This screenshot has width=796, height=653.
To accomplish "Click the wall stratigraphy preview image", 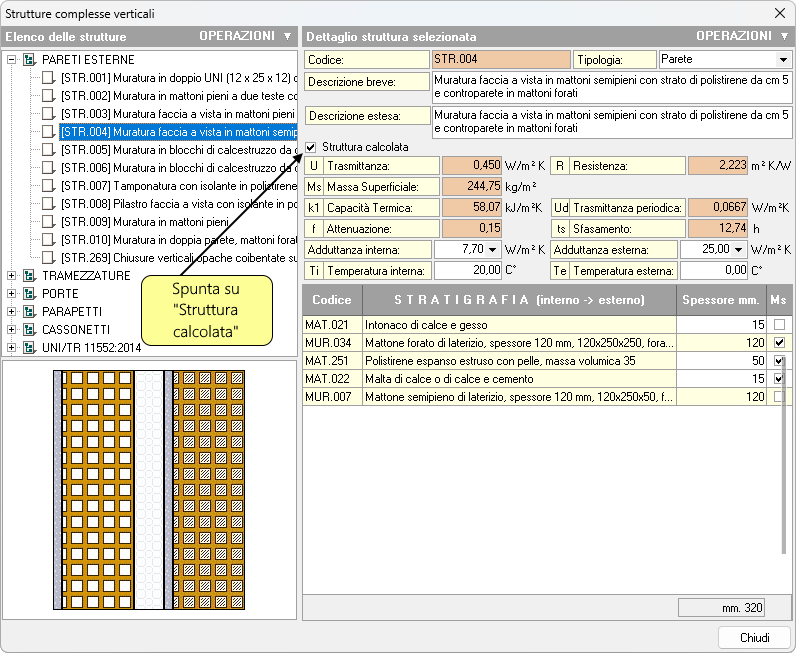I will coord(148,490).
